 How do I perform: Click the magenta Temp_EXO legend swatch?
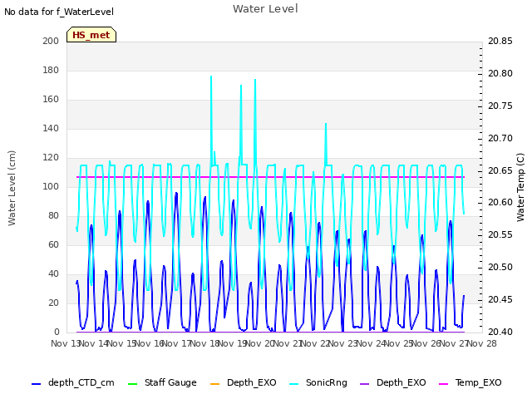point(443,384)
